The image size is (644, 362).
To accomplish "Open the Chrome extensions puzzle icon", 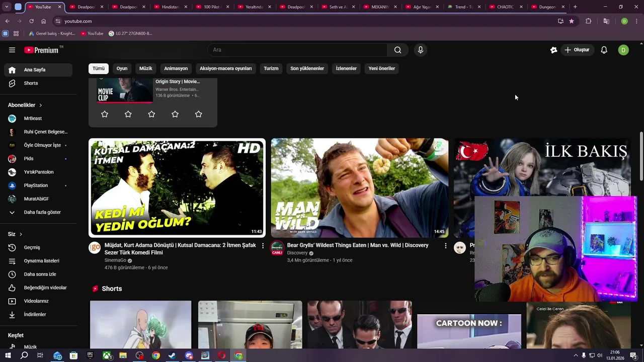I will tap(588, 21).
